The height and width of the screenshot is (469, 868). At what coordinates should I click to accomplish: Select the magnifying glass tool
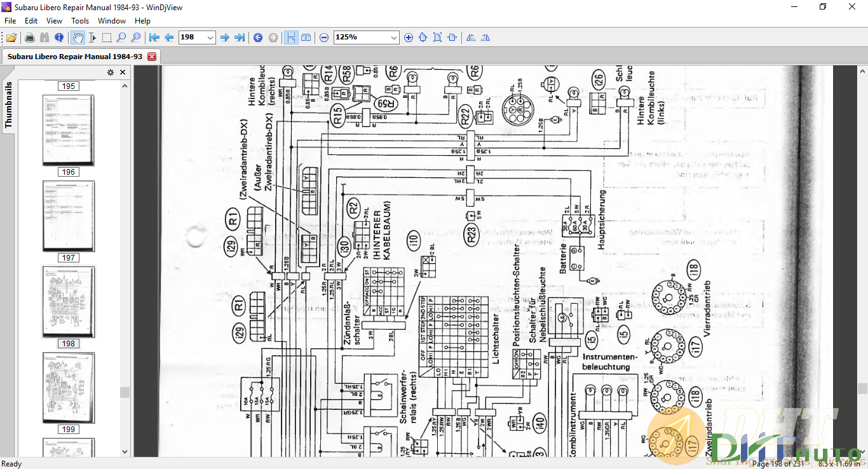point(121,37)
